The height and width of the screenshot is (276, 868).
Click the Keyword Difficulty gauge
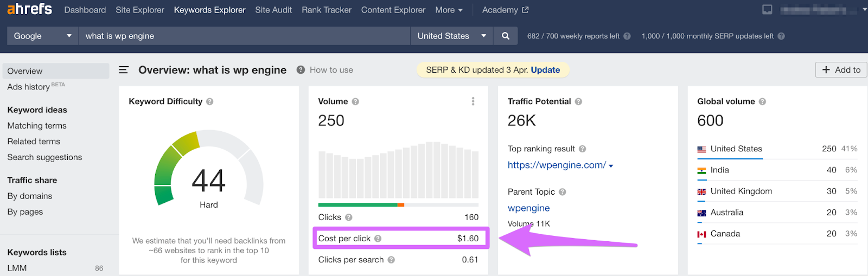[x=209, y=168]
